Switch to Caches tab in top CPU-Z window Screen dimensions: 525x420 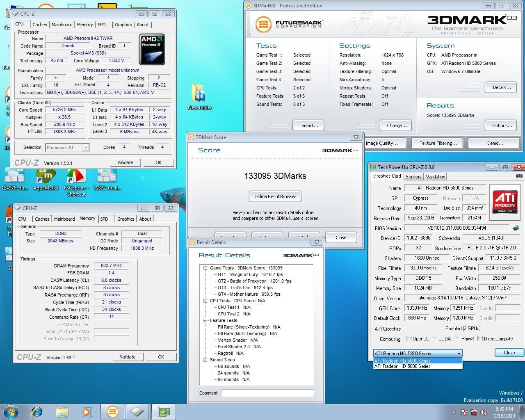click(40, 25)
